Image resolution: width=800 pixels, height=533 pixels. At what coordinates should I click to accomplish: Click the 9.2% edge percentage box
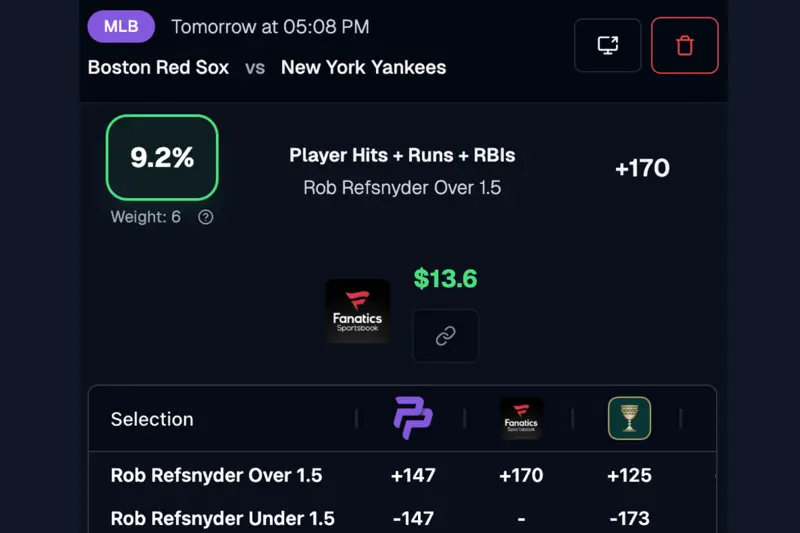162,157
